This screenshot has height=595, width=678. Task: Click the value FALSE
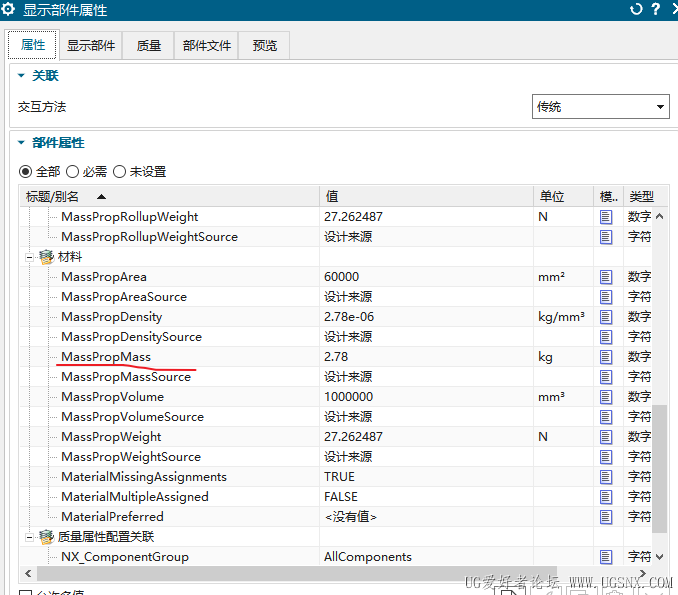341,496
